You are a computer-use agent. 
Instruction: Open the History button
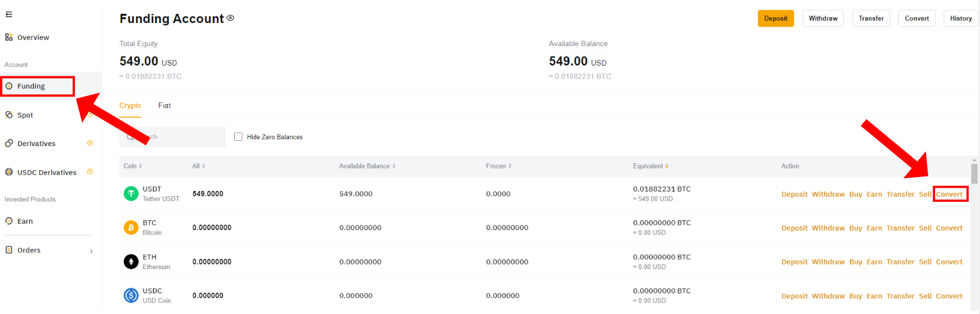[x=961, y=18]
